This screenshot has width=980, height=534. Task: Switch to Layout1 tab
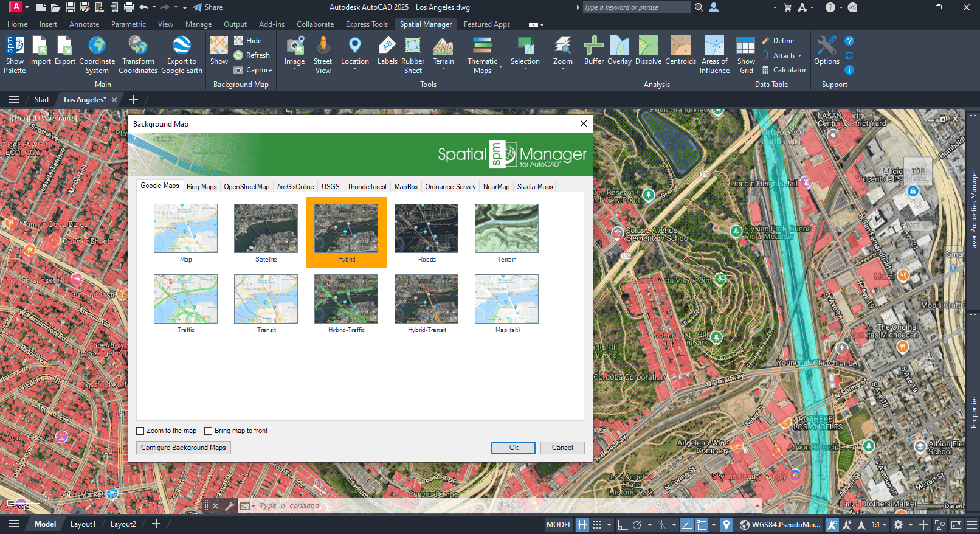tap(83, 524)
